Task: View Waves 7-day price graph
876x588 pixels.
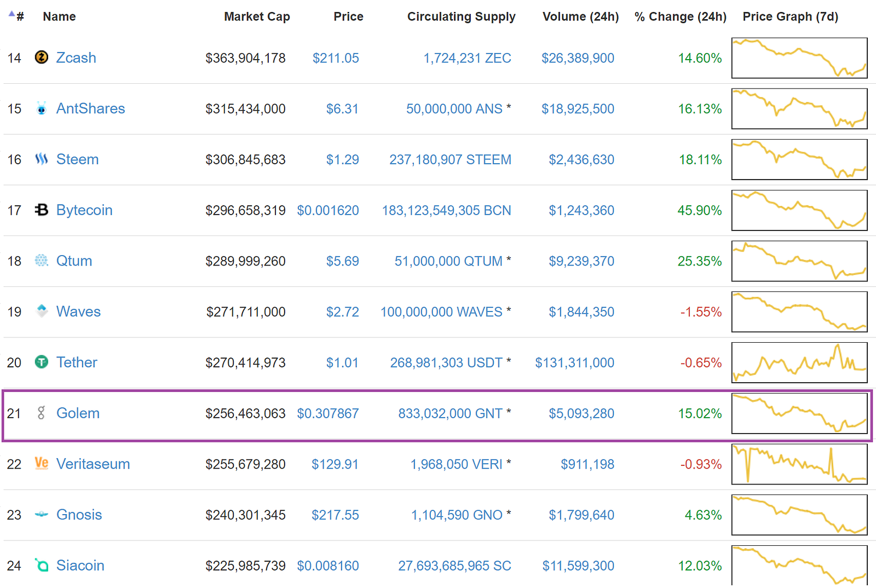Action: (799, 312)
